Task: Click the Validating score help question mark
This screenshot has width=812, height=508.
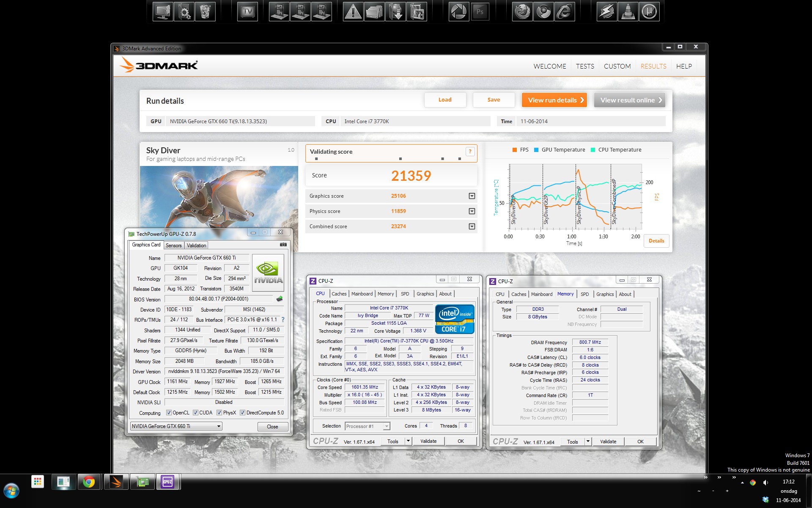Action: point(470,152)
